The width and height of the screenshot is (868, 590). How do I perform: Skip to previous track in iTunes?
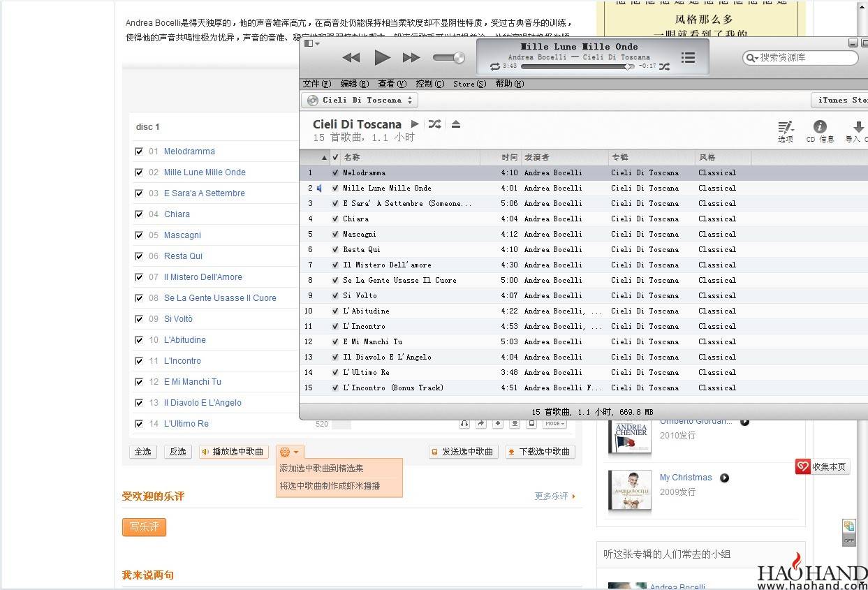tap(351, 58)
